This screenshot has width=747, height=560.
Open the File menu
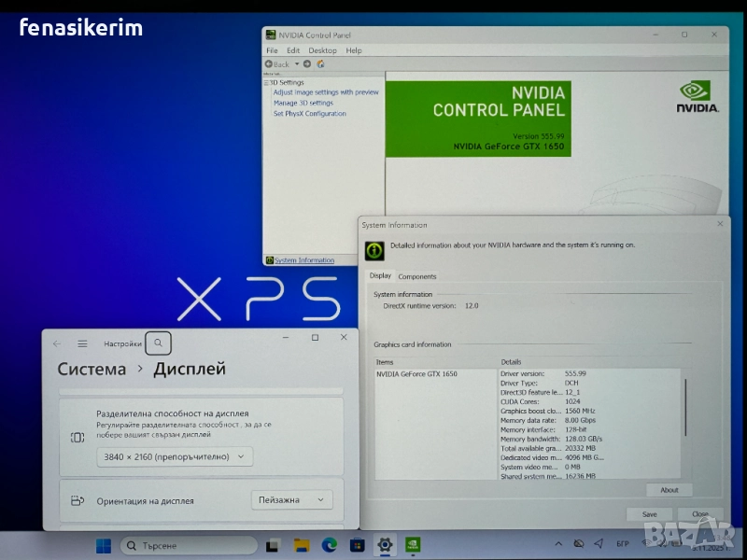click(x=272, y=50)
